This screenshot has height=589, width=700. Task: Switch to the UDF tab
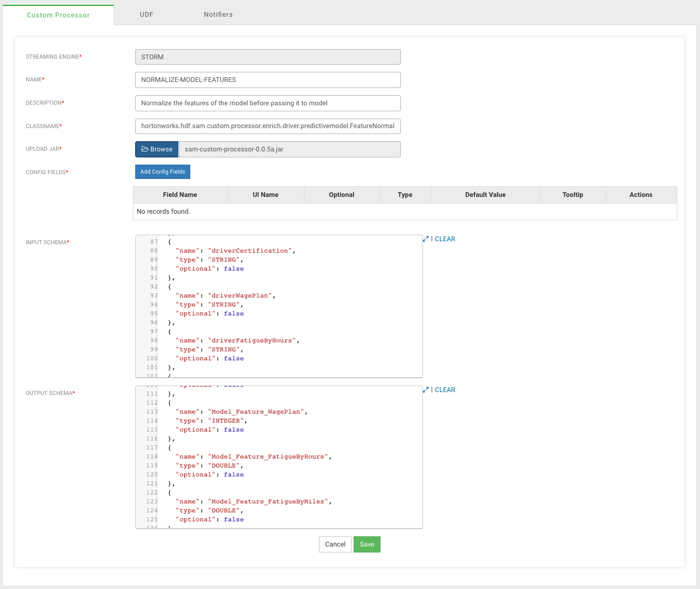(x=147, y=14)
